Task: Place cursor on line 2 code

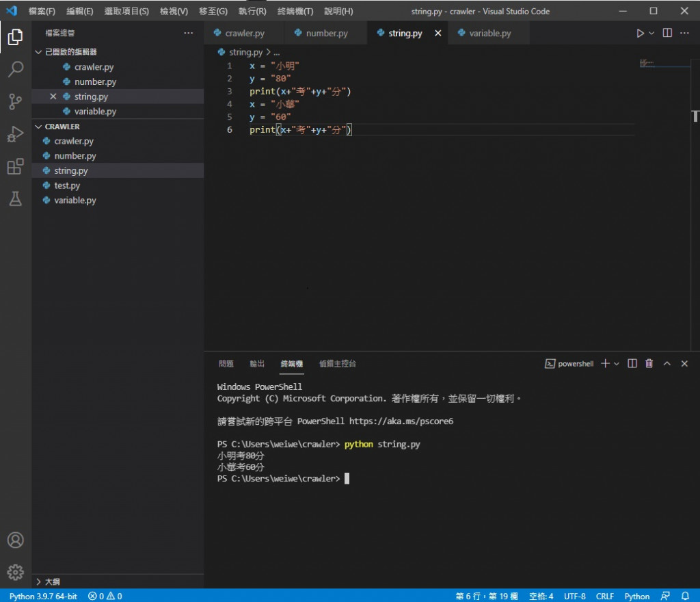Action: click(270, 79)
